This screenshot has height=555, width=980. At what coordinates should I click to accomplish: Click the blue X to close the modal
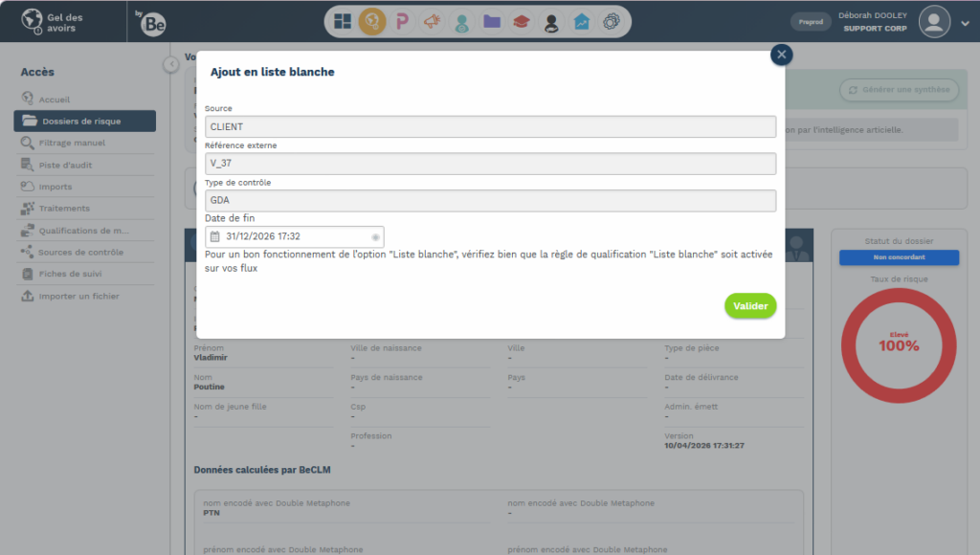coord(782,55)
